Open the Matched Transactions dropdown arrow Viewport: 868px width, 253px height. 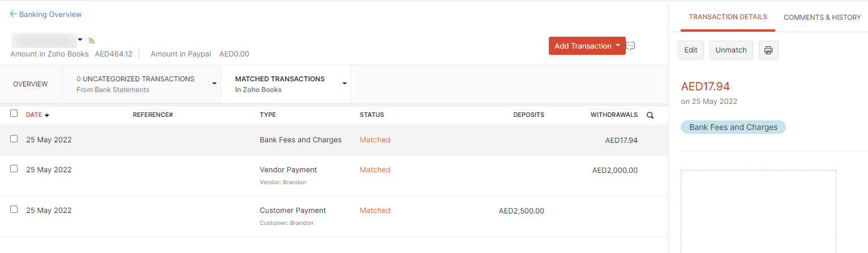click(x=344, y=84)
